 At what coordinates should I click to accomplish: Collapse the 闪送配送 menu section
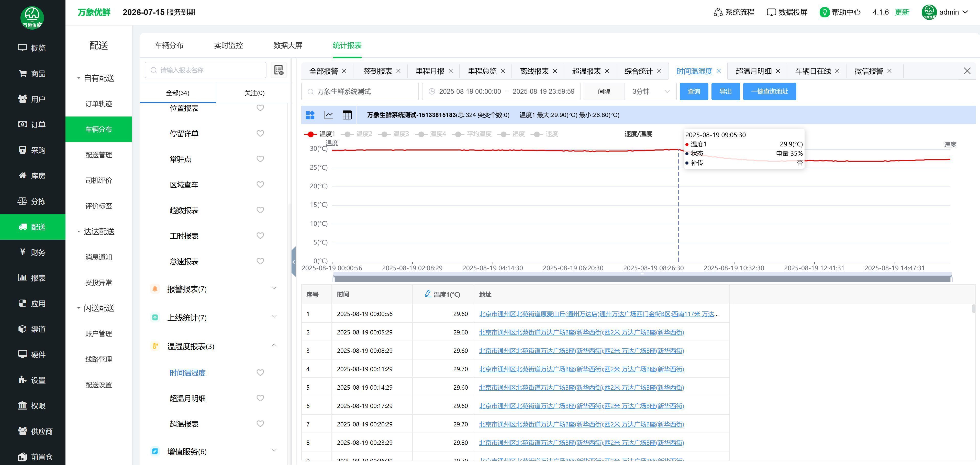tap(96, 308)
